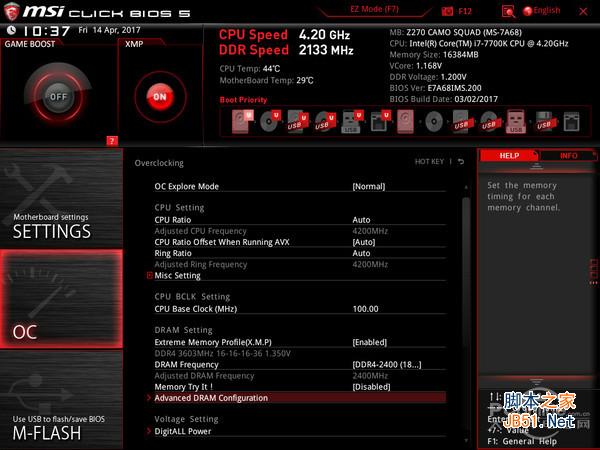The height and width of the screenshot is (450, 600).
Task: Click the Adjusted DRAM Frequency 2400MHz row
Action: pyautogui.click(x=300, y=376)
